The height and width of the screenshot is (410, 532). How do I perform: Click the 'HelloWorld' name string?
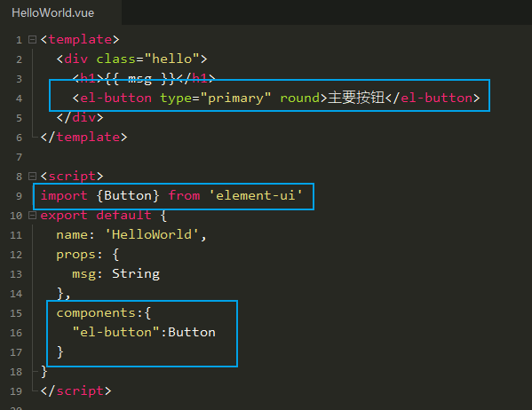click(152, 234)
